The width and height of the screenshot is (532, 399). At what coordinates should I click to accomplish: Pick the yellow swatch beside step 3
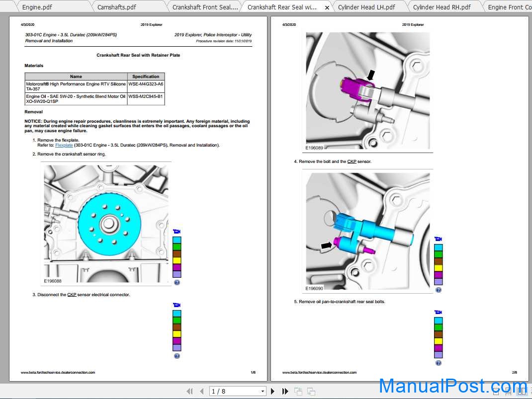[x=177, y=334]
